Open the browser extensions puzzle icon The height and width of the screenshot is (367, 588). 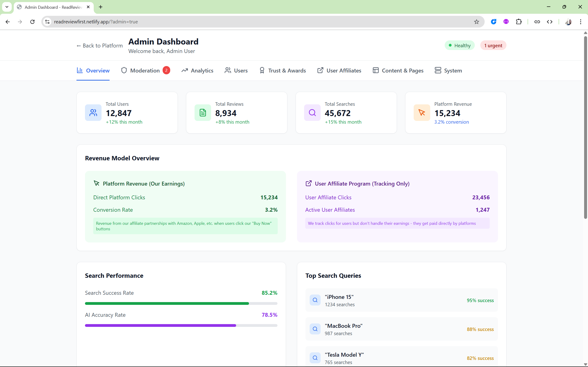pyautogui.click(x=518, y=22)
